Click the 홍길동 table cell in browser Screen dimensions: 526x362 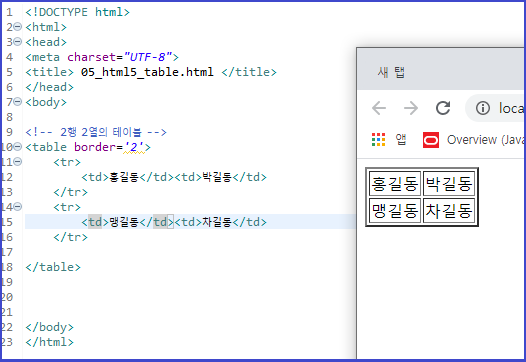point(395,183)
